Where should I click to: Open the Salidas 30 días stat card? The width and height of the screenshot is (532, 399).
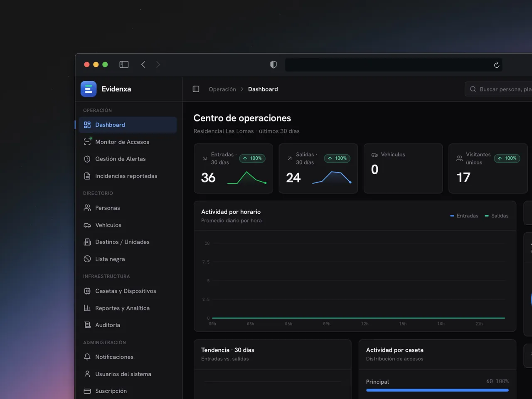coord(318,168)
